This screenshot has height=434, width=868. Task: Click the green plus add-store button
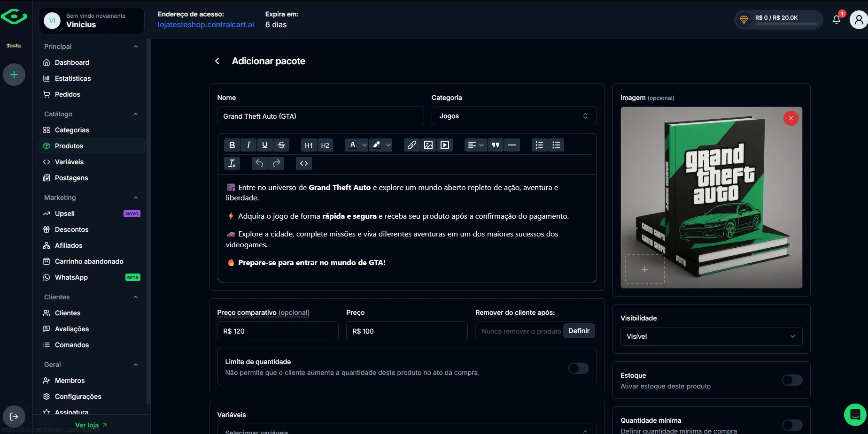(x=14, y=75)
